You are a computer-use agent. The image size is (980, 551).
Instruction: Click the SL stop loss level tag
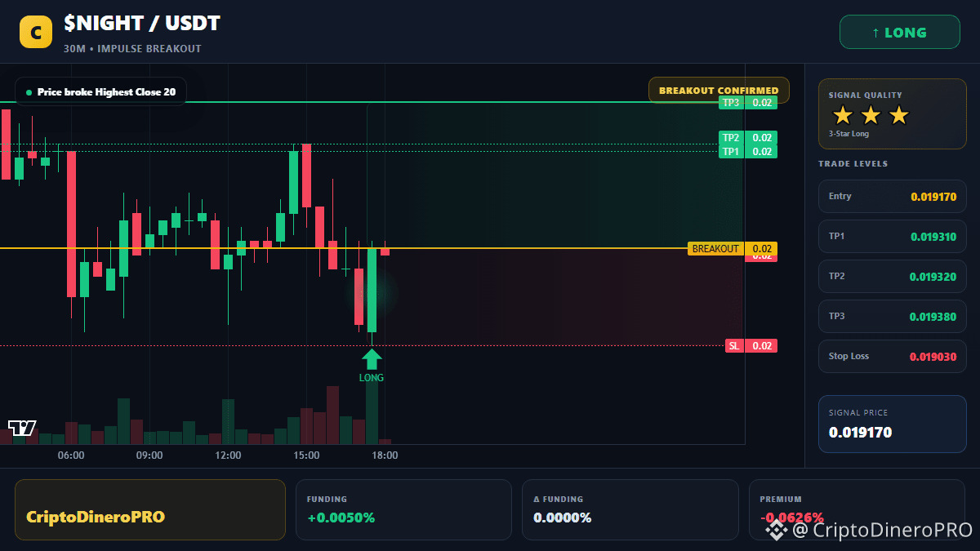tap(751, 346)
